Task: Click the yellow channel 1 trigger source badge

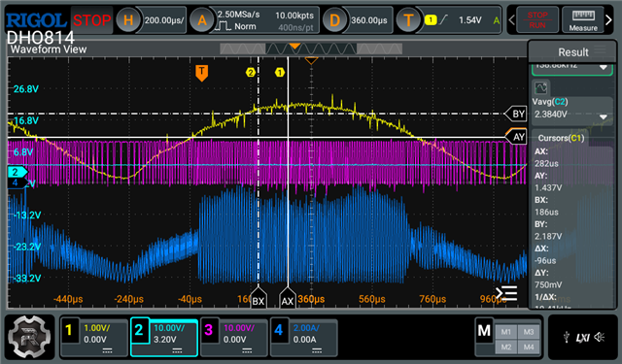Action: pyautogui.click(x=431, y=19)
